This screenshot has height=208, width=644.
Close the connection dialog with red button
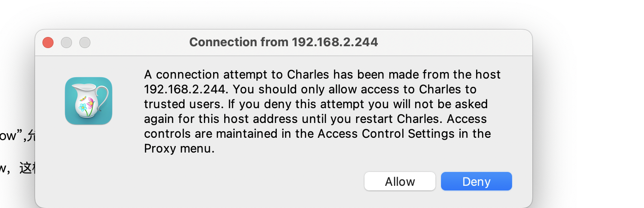coord(48,43)
